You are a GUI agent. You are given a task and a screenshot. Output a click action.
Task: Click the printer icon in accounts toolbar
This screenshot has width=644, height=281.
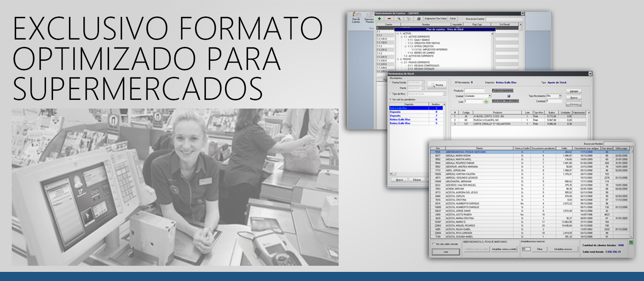418,19
